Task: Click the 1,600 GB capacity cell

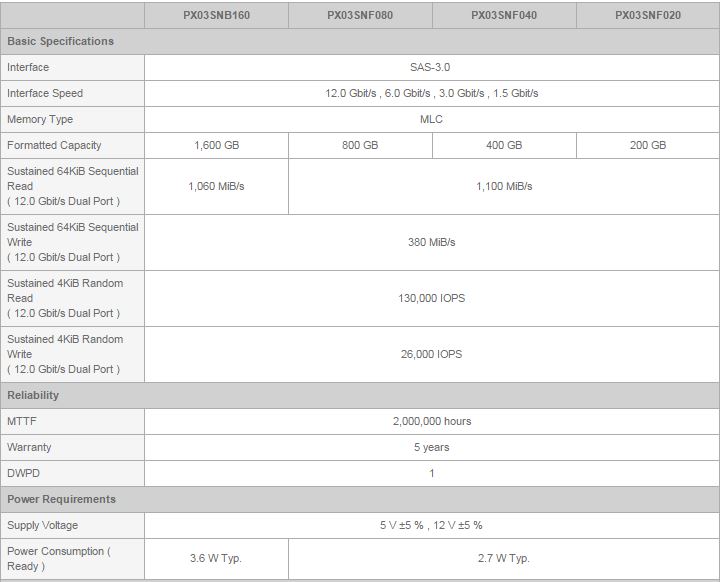Action: (216, 145)
